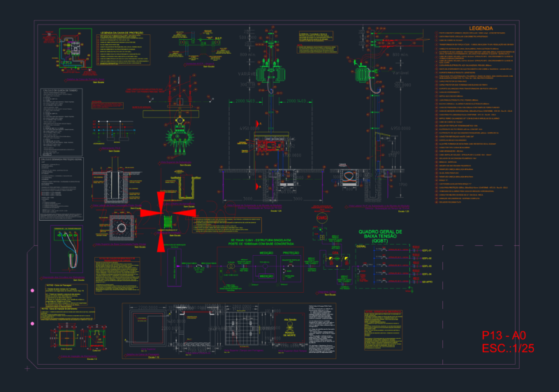Click the 'LEGENDA DA CAIXA DE PROTEÇÃO' heading
559x392 pixels.
pyautogui.click(x=122, y=33)
